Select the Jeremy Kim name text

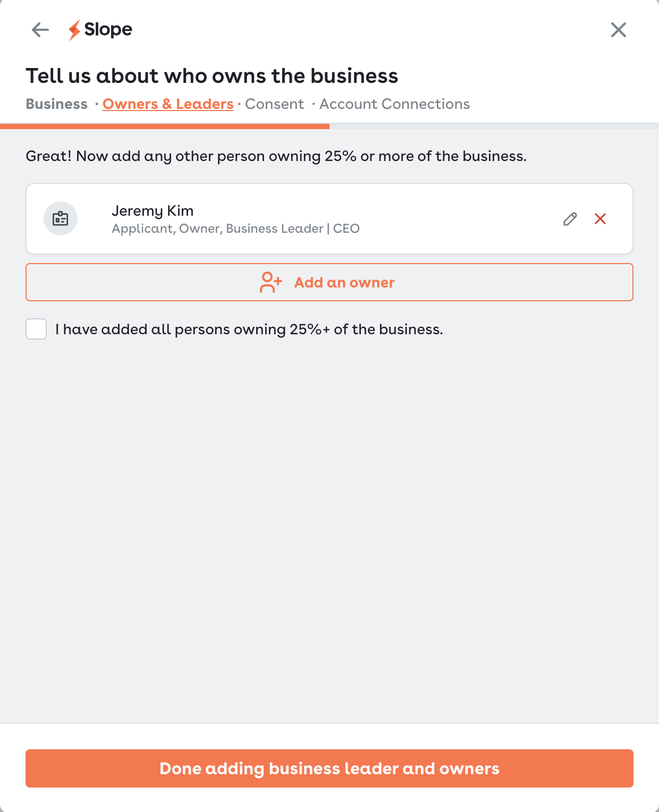(x=153, y=211)
